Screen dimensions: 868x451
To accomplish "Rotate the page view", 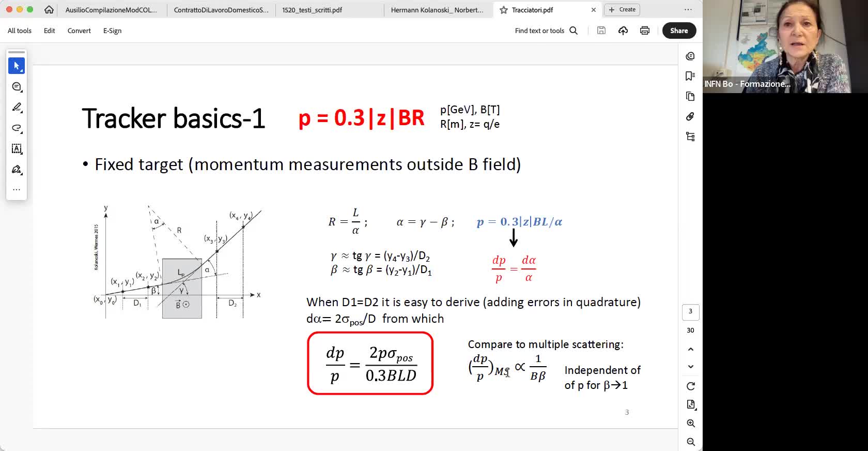I will click(690, 386).
